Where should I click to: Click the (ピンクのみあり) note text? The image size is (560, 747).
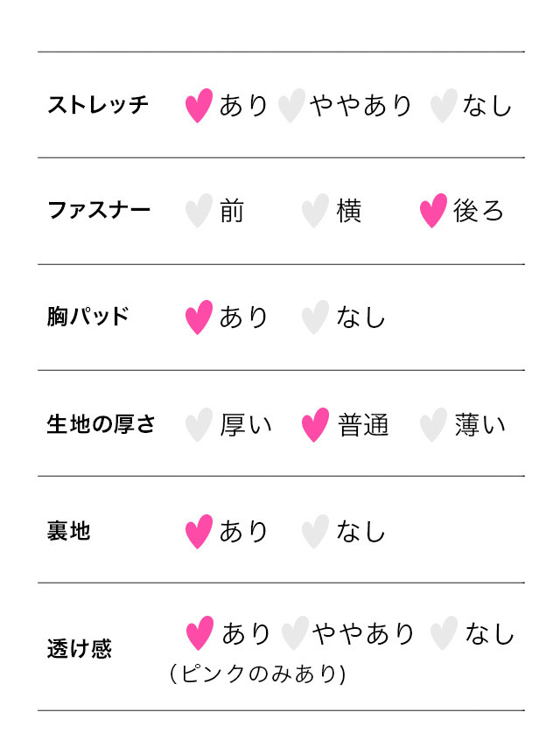pos(257,674)
